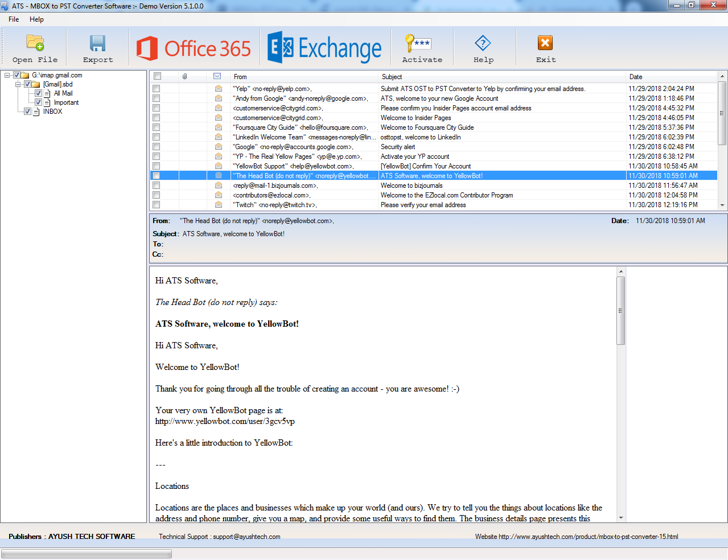The width and height of the screenshot is (728, 560).
Task: Click envelope icon of the Twitch email row
Action: pos(219,205)
